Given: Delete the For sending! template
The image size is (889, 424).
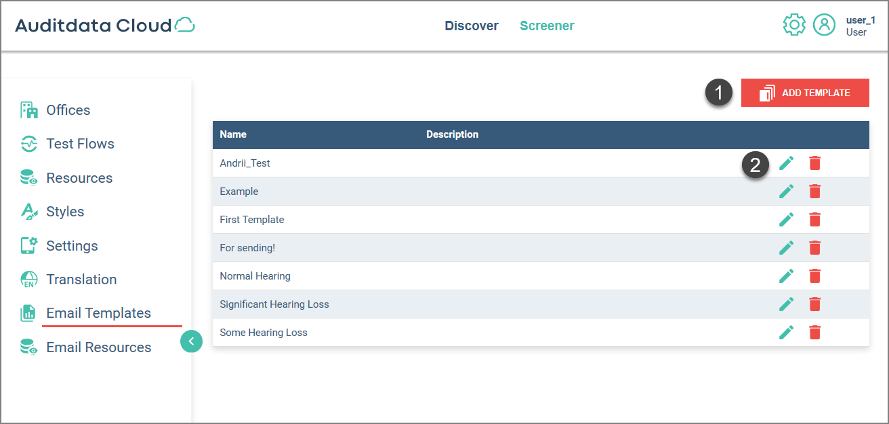Looking at the screenshot, I should 815,248.
